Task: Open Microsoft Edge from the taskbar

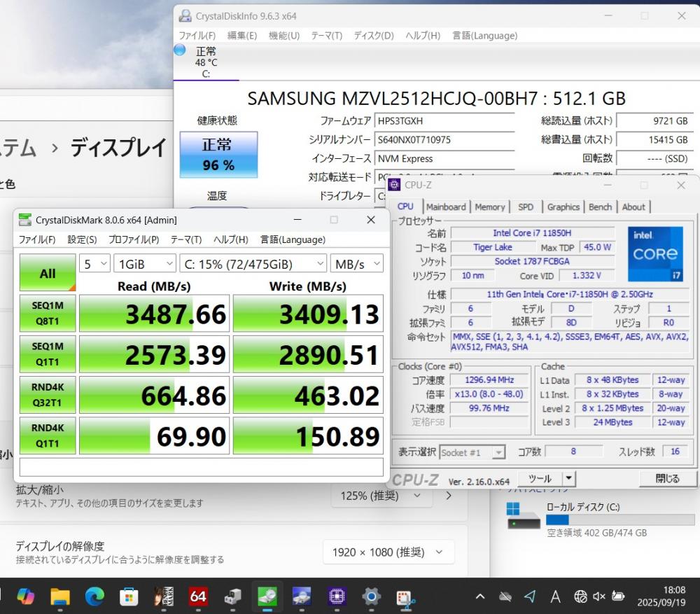Action: coord(94,596)
